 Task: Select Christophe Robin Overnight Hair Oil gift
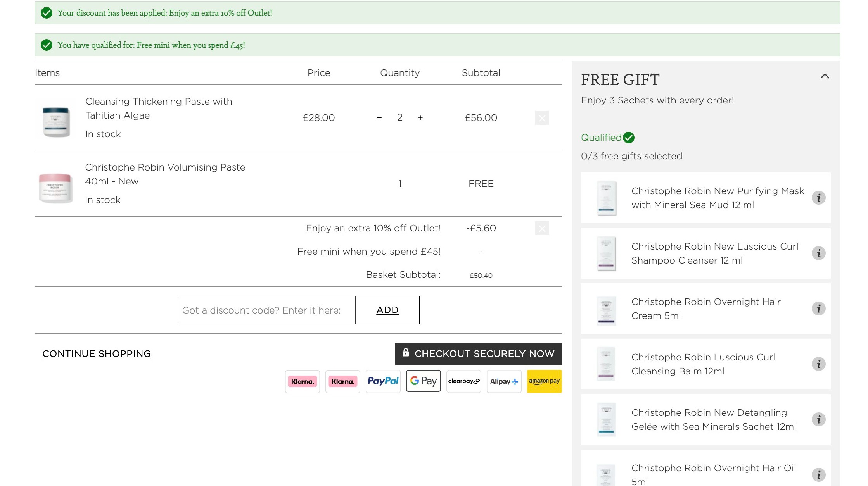(705, 468)
